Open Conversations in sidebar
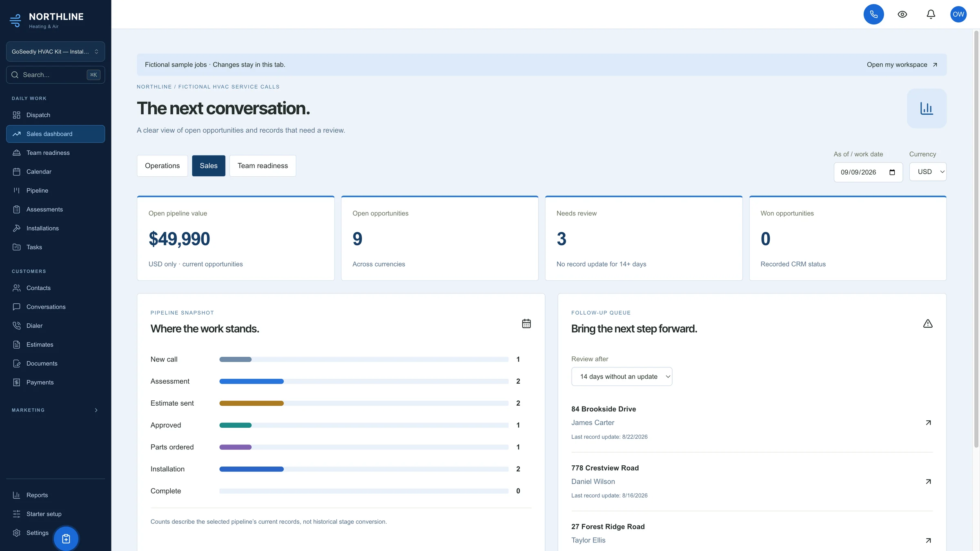This screenshot has width=980, height=551. pos(56,307)
